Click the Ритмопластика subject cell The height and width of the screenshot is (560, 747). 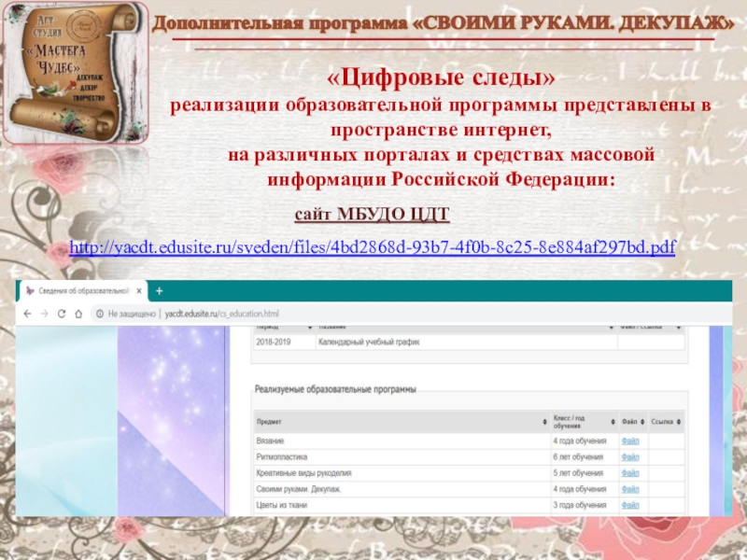point(402,457)
